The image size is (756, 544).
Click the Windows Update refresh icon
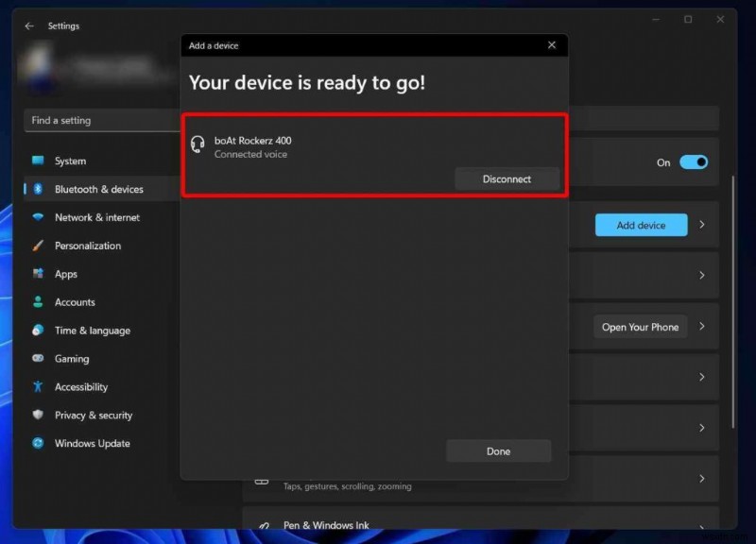(38, 443)
